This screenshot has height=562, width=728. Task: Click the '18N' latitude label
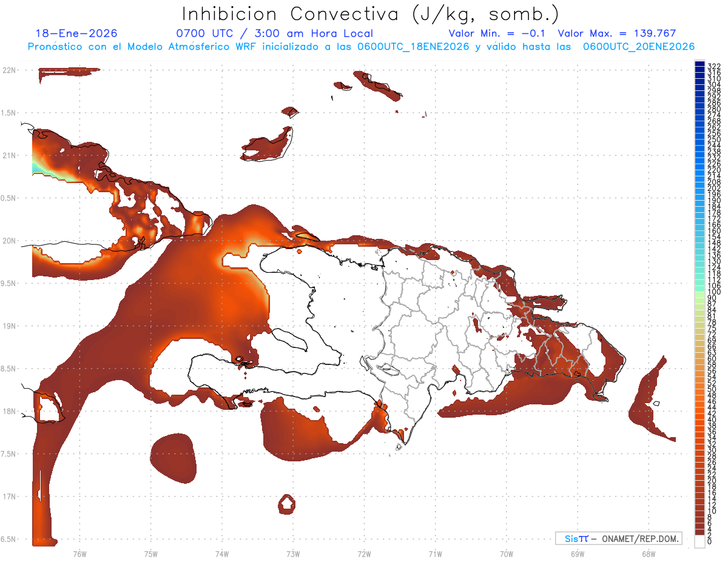coord(8,412)
